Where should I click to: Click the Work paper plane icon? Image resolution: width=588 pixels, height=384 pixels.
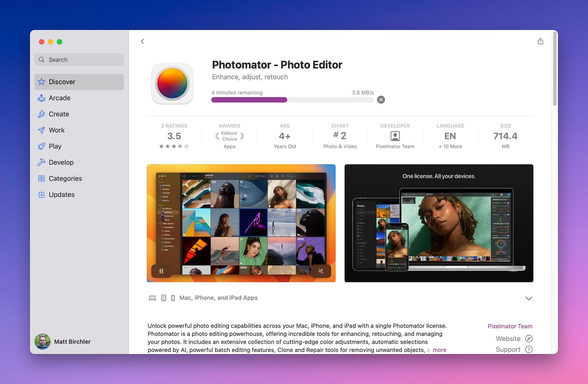point(41,130)
